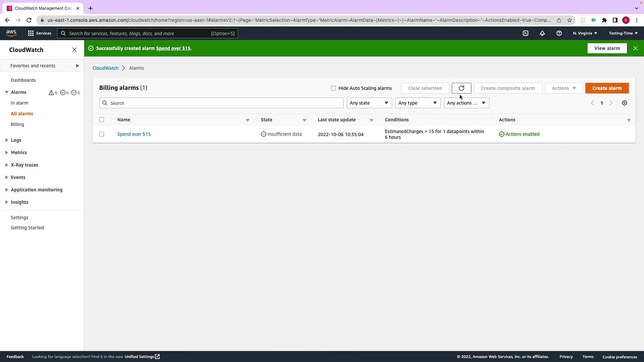
Task: Close the CloudWatch side navigation panel
Action: click(x=74, y=50)
